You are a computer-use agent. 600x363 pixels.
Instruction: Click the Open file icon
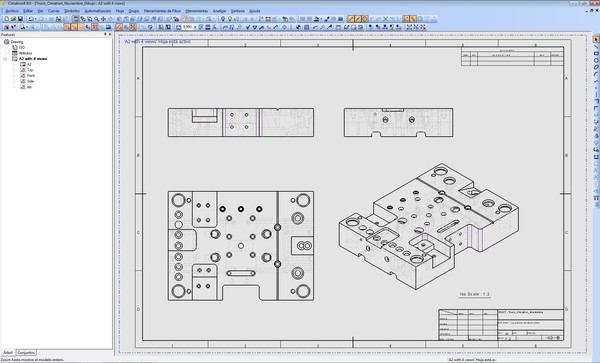click(13, 18)
